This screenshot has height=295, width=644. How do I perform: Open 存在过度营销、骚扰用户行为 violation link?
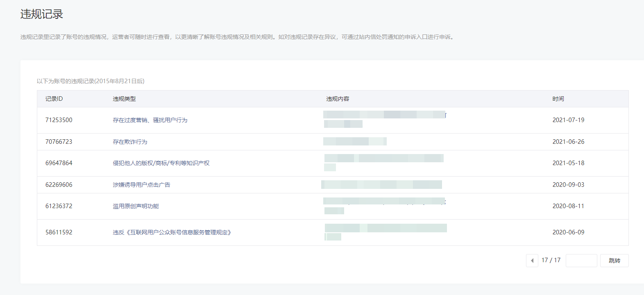point(150,120)
